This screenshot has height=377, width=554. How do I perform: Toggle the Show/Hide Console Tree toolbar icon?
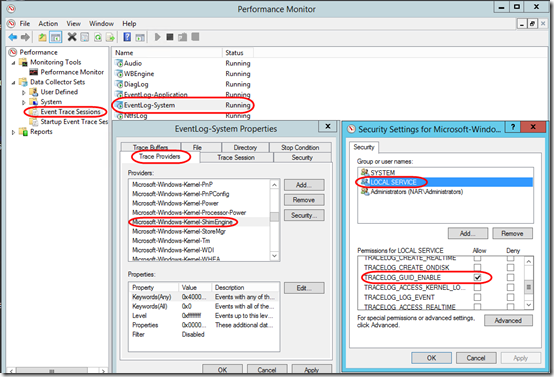tap(55, 37)
